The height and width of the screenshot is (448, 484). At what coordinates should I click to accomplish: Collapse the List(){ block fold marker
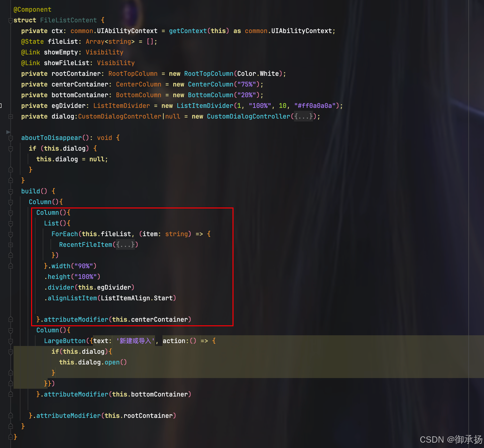(10, 224)
